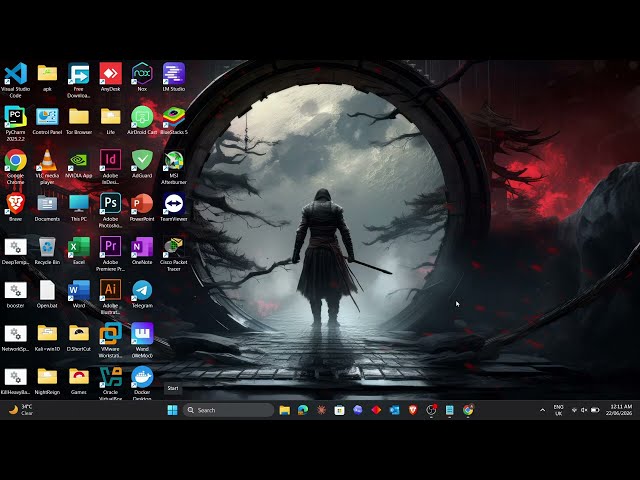Open the apk folder on the desktop
The width and height of the screenshot is (640, 480).
[47, 77]
